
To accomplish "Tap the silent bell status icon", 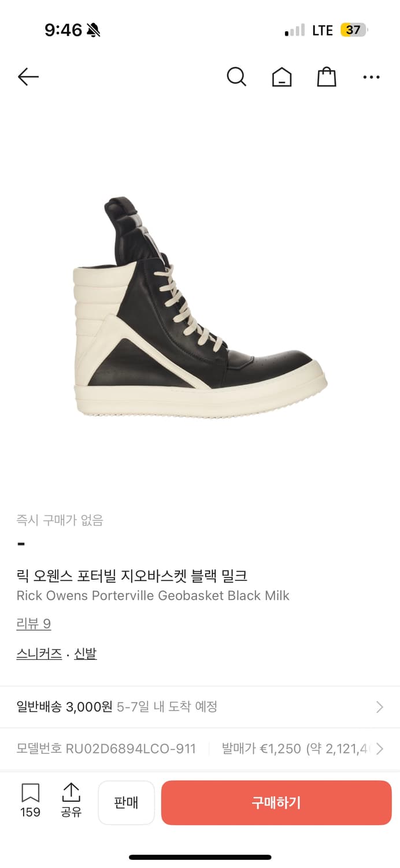I will [93, 30].
